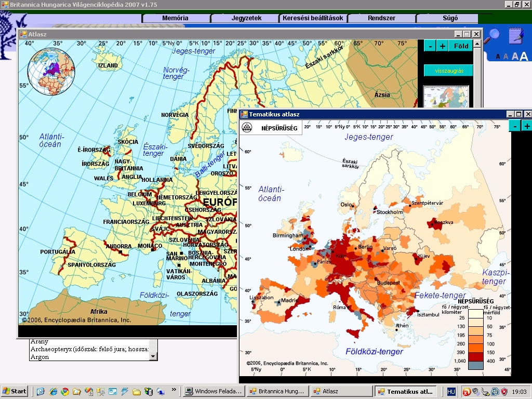Open the Keresési beállítások tab

pyautogui.click(x=313, y=18)
